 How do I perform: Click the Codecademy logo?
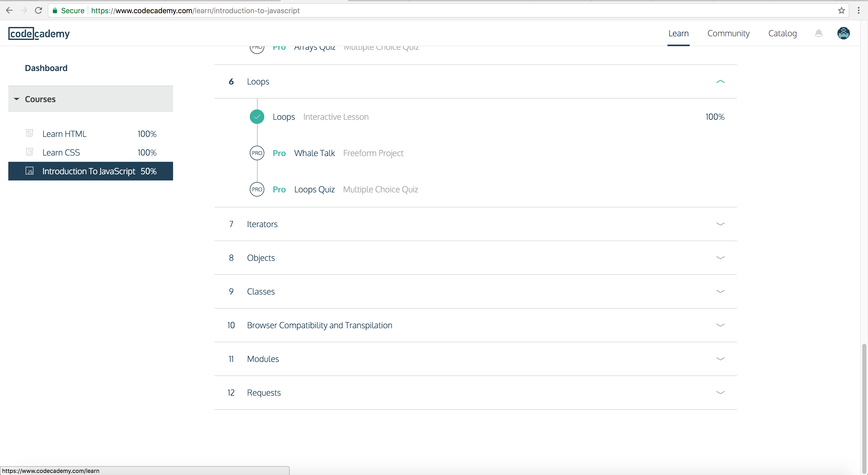pos(39,33)
